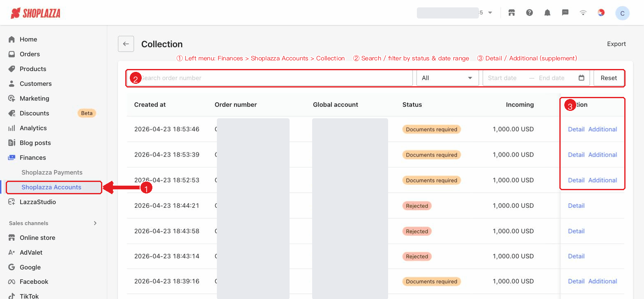Open the user avatar C
The height and width of the screenshot is (299, 644).
[x=622, y=13]
